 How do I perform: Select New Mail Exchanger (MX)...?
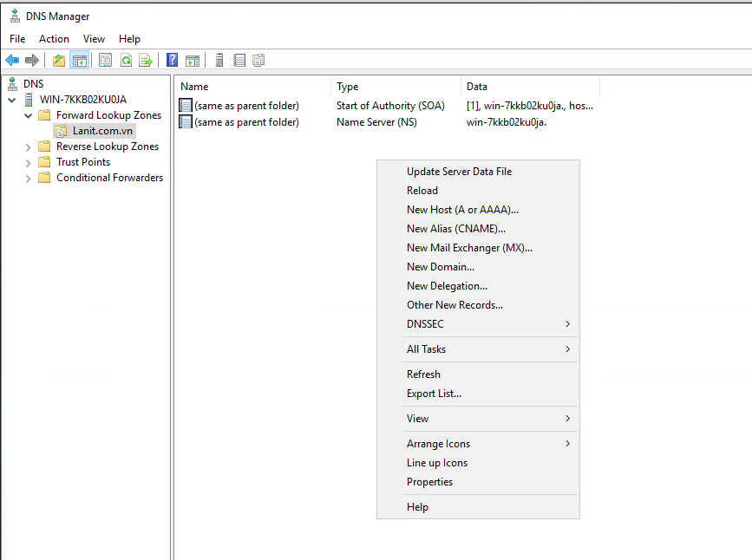click(x=478, y=248)
